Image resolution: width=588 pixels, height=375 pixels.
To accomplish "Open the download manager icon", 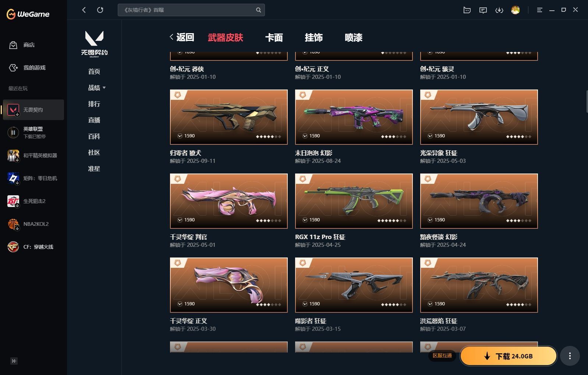I will [x=499, y=10].
